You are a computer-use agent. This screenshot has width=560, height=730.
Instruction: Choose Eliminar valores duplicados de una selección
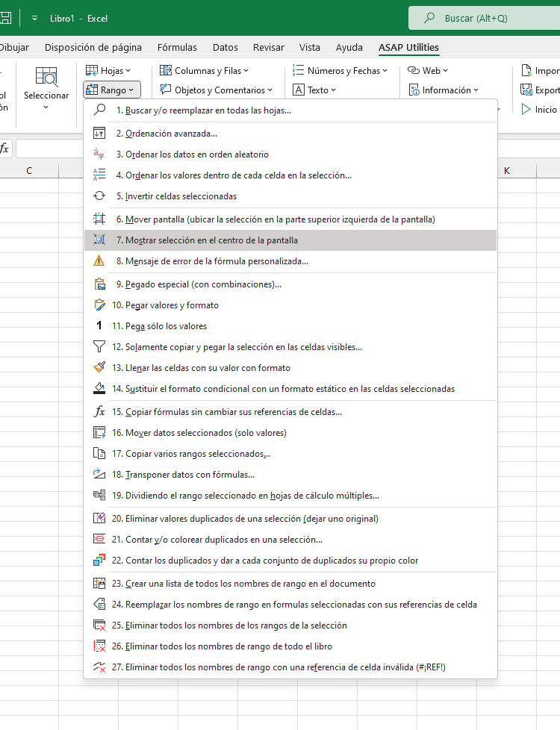(290, 518)
